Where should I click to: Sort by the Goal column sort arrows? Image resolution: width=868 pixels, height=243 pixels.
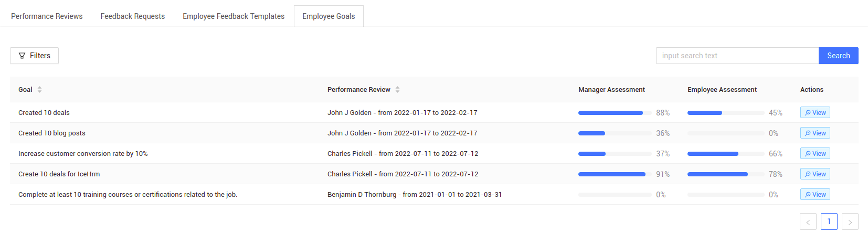coord(39,90)
